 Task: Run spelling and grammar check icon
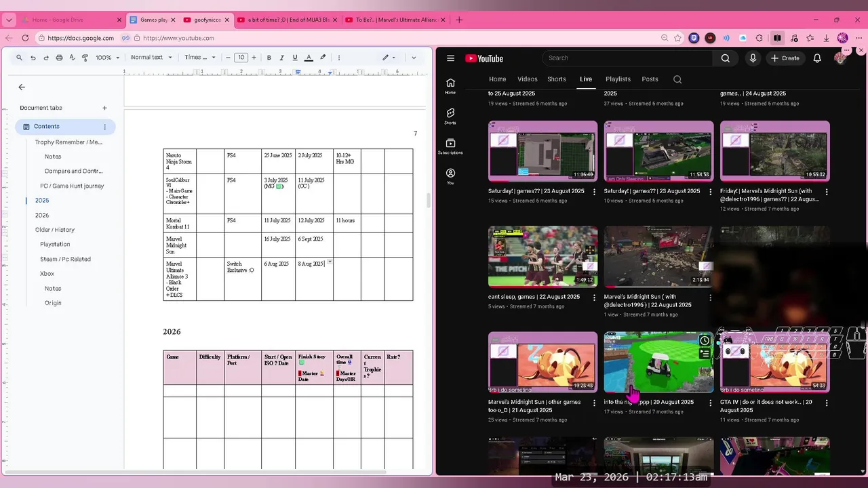coord(72,58)
